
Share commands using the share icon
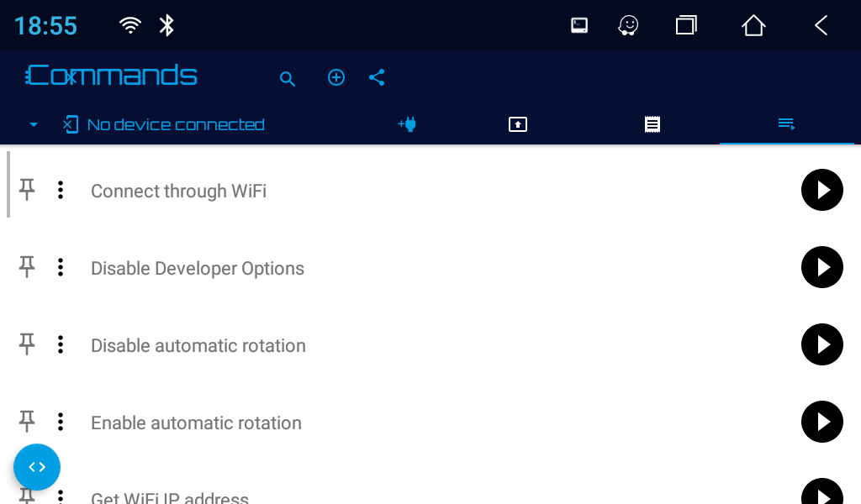(x=377, y=77)
